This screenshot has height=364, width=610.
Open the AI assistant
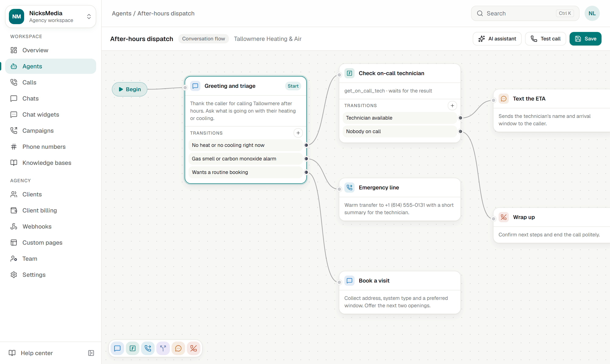coord(497,39)
